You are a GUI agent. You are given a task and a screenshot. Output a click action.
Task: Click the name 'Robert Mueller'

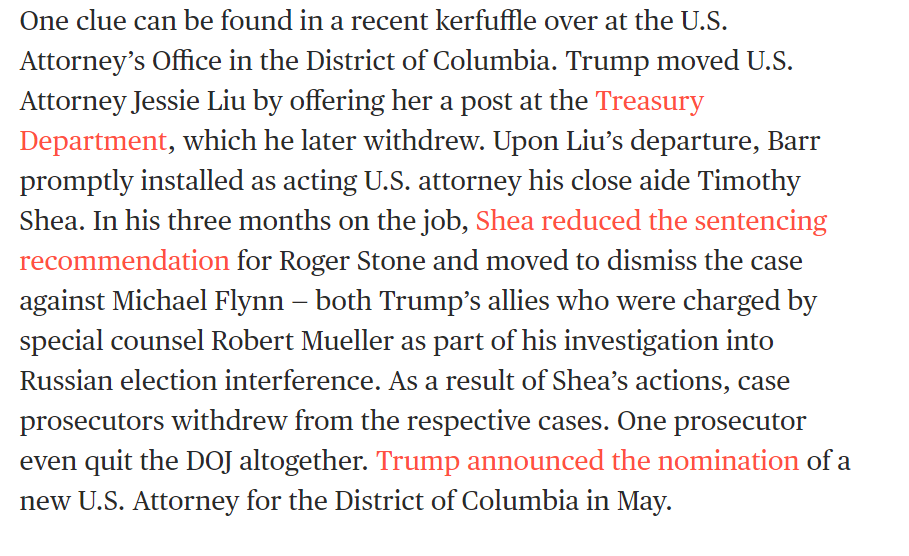(302, 341)
